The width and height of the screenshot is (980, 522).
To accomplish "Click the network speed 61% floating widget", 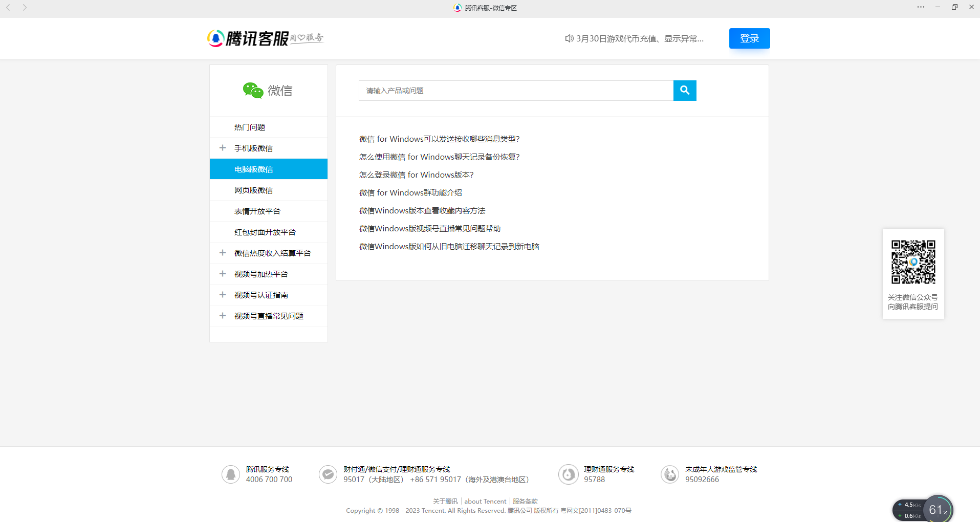I will point(923,509).
